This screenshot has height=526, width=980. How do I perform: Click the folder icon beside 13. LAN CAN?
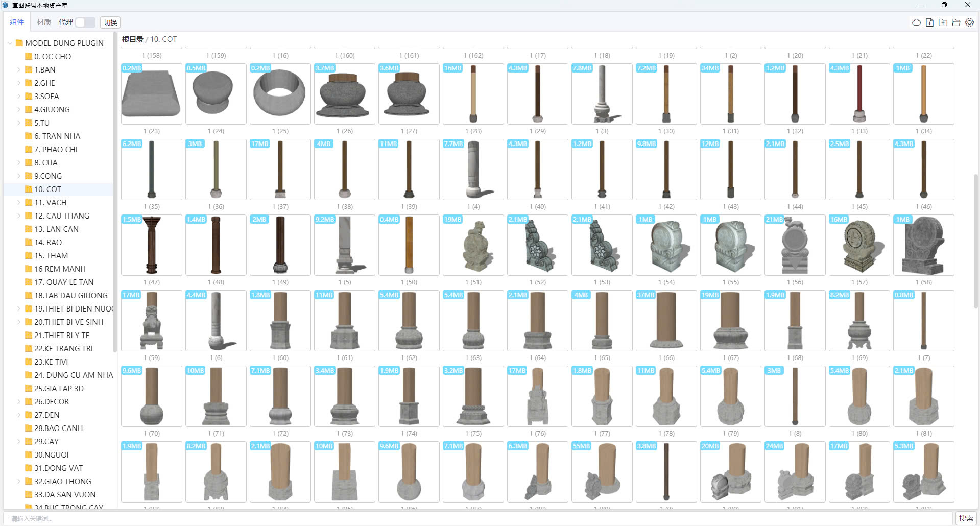point(29,229)
